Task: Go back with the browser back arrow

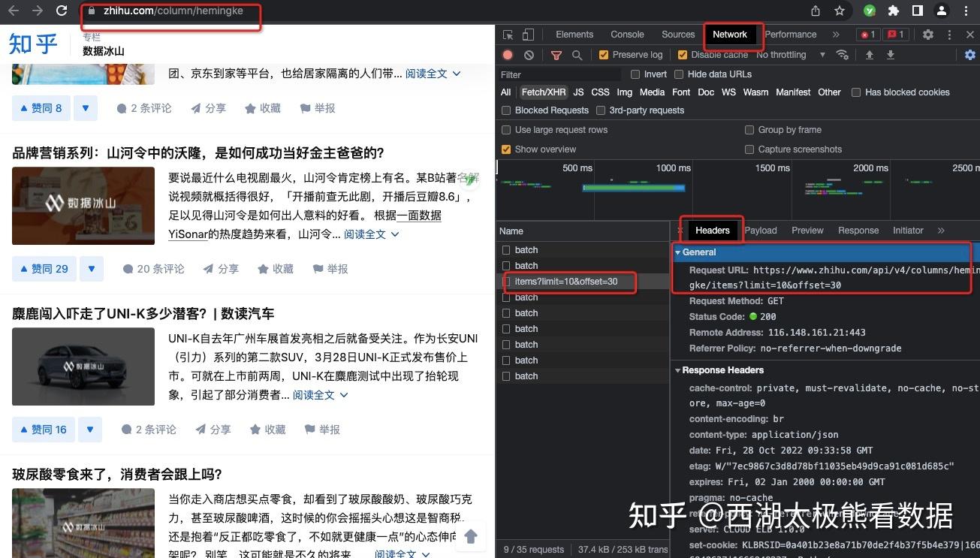Action: tap(14, 11)
